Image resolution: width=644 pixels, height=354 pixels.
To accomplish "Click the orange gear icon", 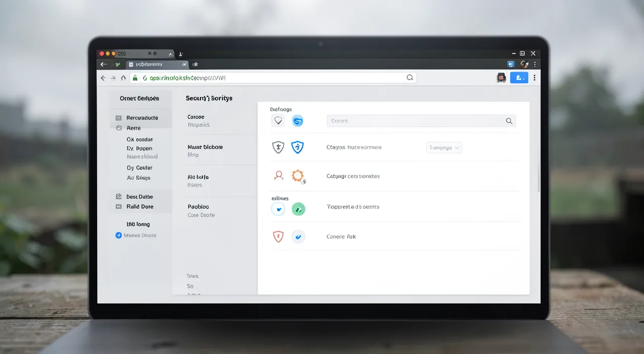I will [298, 175].
